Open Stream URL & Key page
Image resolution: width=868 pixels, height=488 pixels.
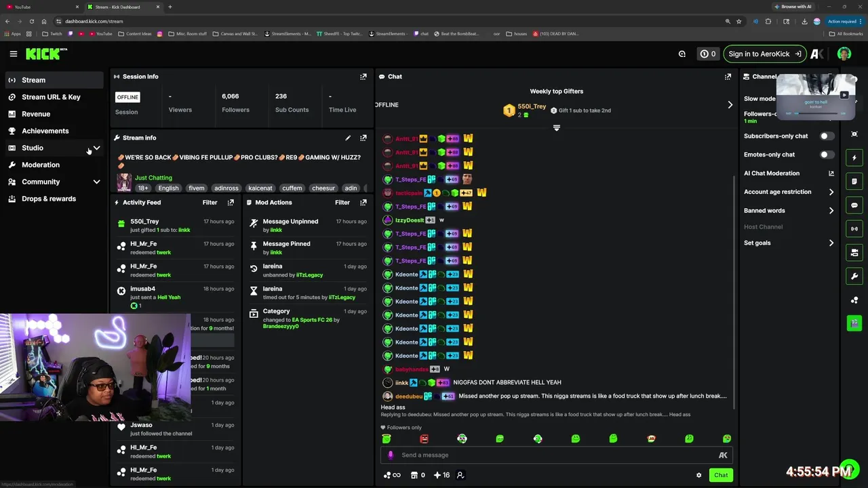[x=54, y=97]
